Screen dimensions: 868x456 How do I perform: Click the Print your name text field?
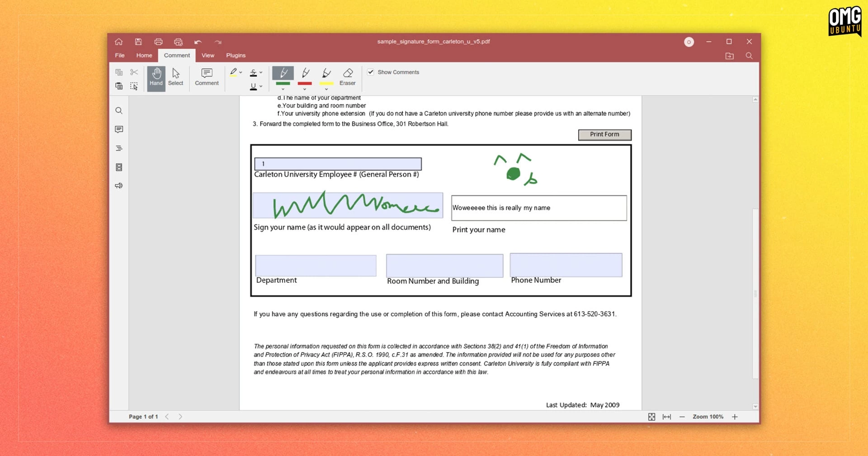[x=539, y=208]
